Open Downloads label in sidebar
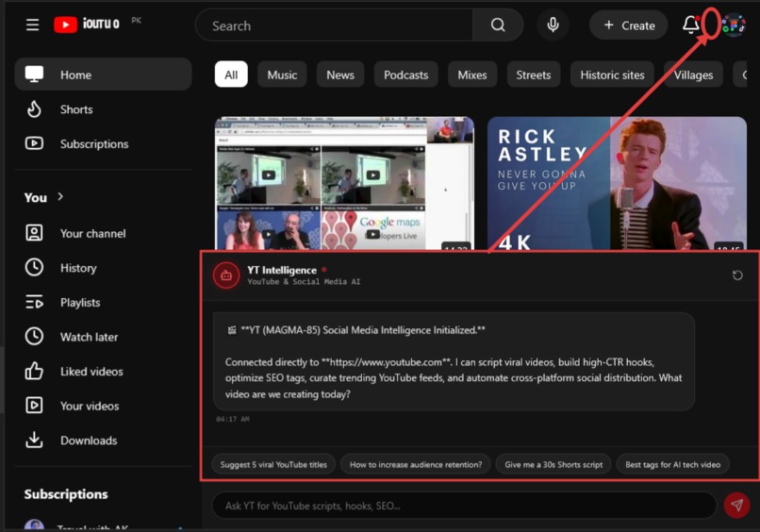This screenshot has height=532, width=760. tap(89, 441)
